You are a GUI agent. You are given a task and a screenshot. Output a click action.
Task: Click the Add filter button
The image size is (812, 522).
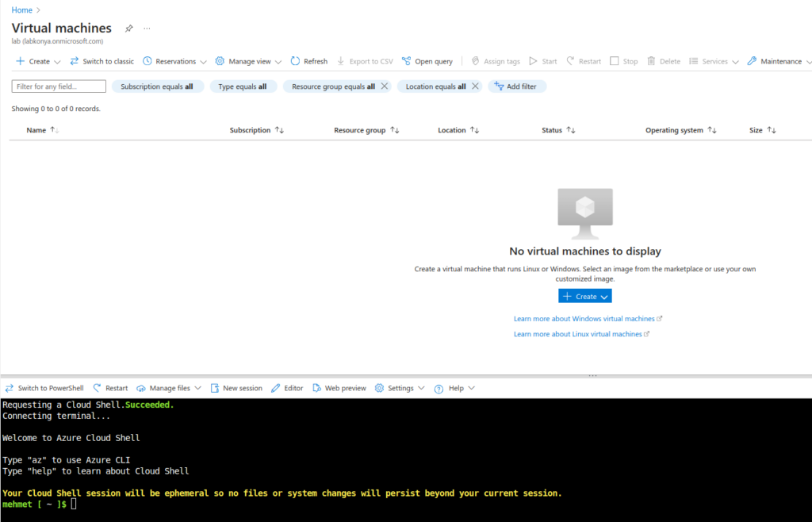[516, 86]
